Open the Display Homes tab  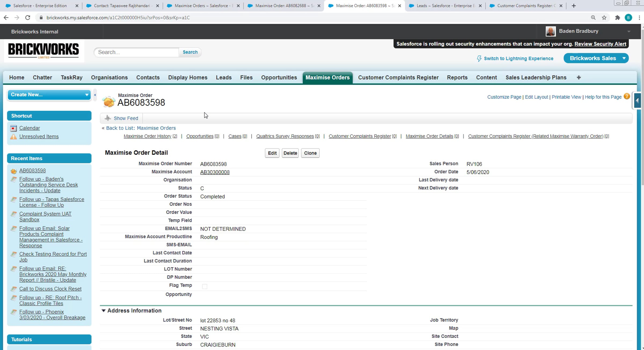click(x=188, y=78)
